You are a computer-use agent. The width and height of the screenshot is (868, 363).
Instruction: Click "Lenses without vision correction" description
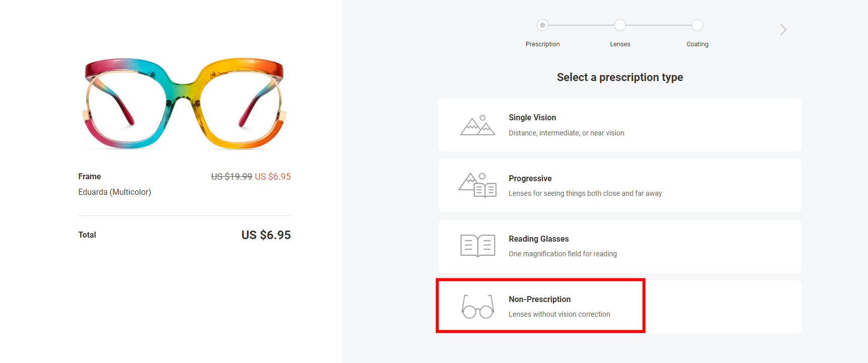click(559, 314)
